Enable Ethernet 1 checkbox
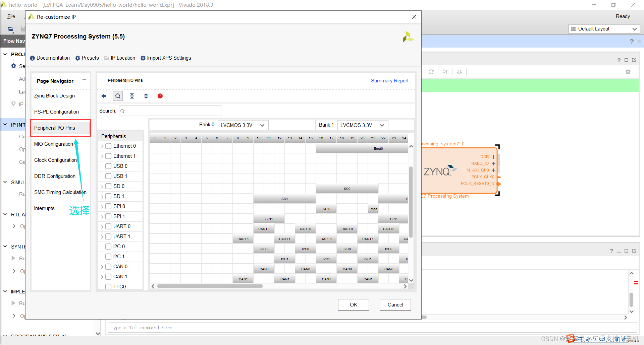This screenshot has width=644, height=345. point(108,156)
